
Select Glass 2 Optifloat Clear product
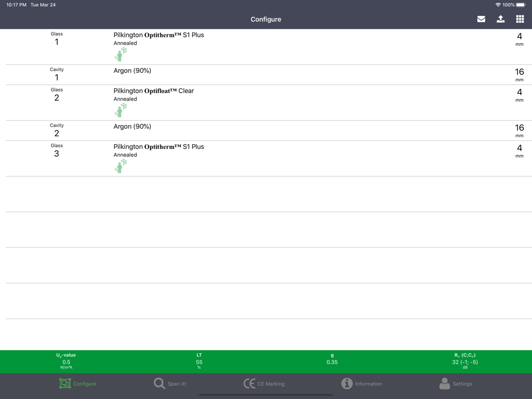point(154,91)
